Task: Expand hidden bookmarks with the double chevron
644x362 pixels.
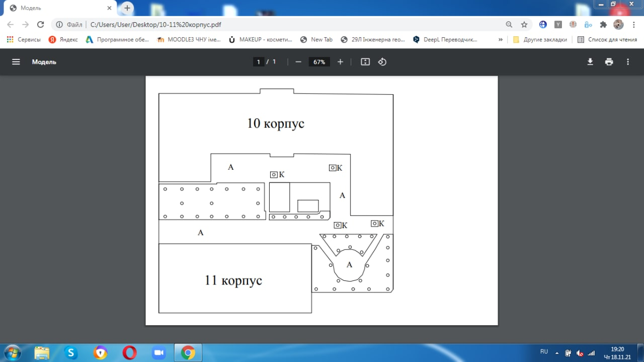Action: pyautogui.click(x=500, y=39)
